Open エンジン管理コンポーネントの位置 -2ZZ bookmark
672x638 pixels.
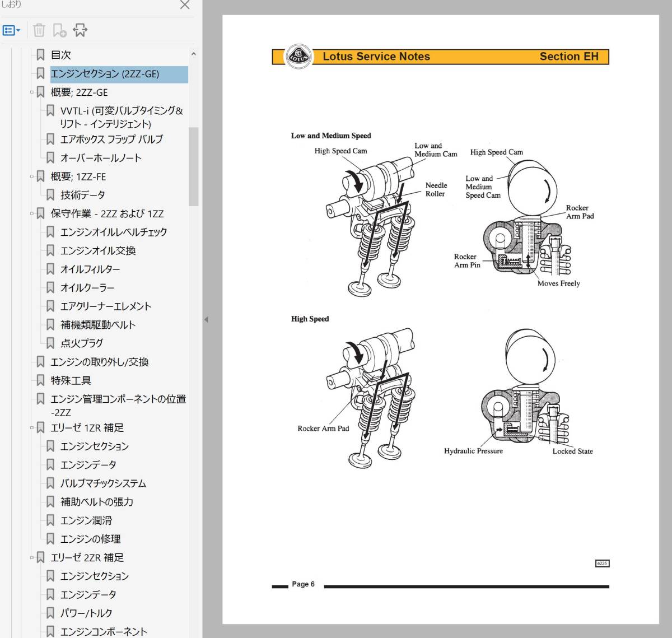pos(118,406)
